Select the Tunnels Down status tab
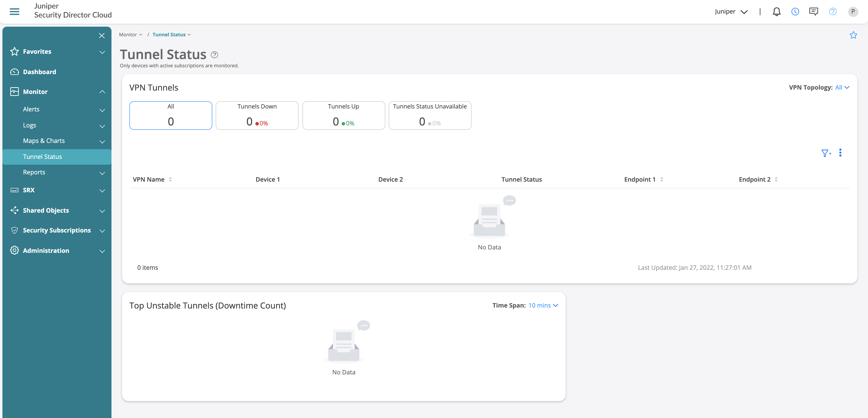Viewport: 868px width, 418px height. [x=257, y=115]
